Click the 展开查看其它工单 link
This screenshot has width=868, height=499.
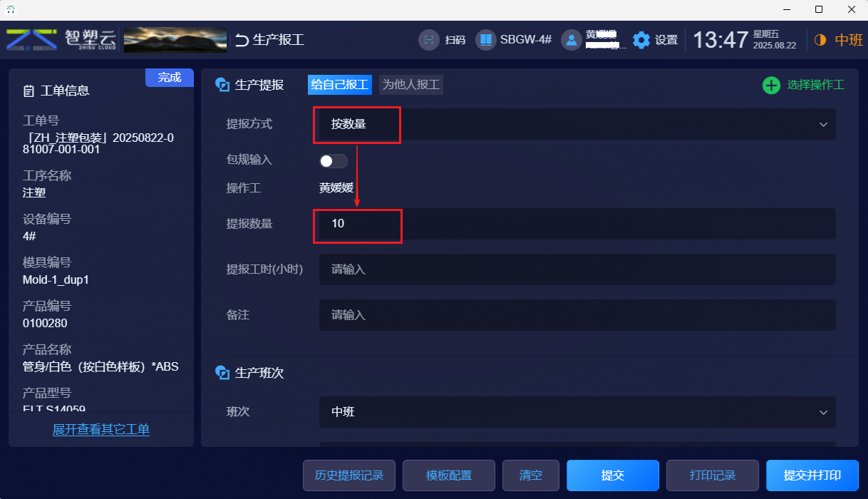coord(101,430)
